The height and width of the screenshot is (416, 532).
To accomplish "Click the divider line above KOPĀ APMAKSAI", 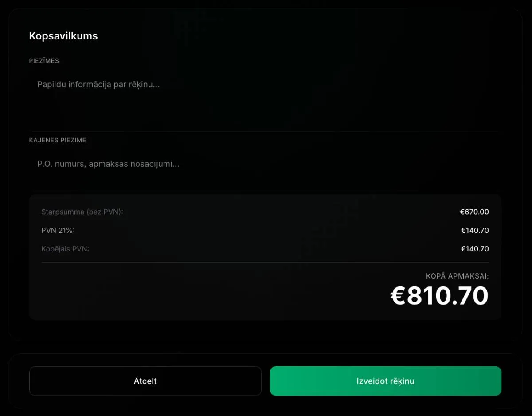I will tap(265, 262).
